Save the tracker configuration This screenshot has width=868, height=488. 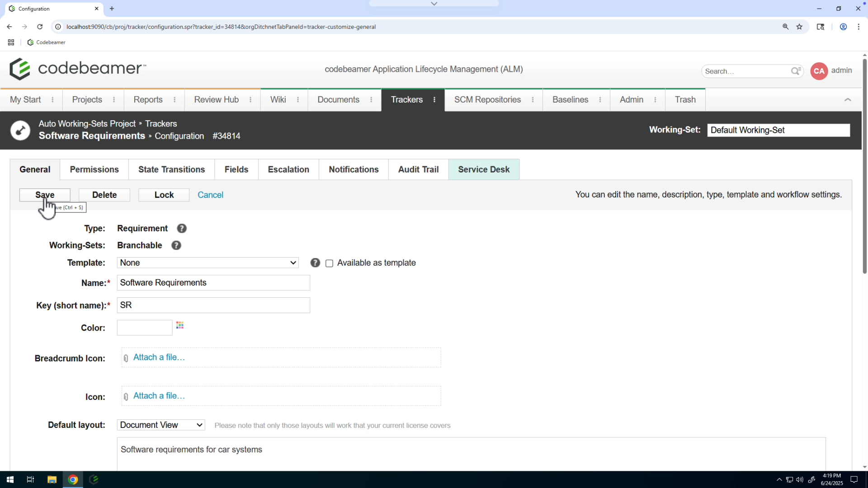[x=45, y=195]
